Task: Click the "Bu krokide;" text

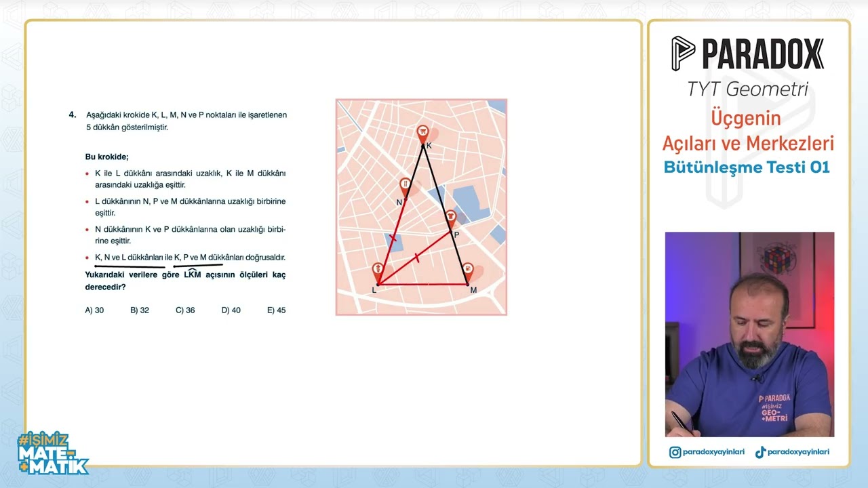Action: tap(106, 157)
